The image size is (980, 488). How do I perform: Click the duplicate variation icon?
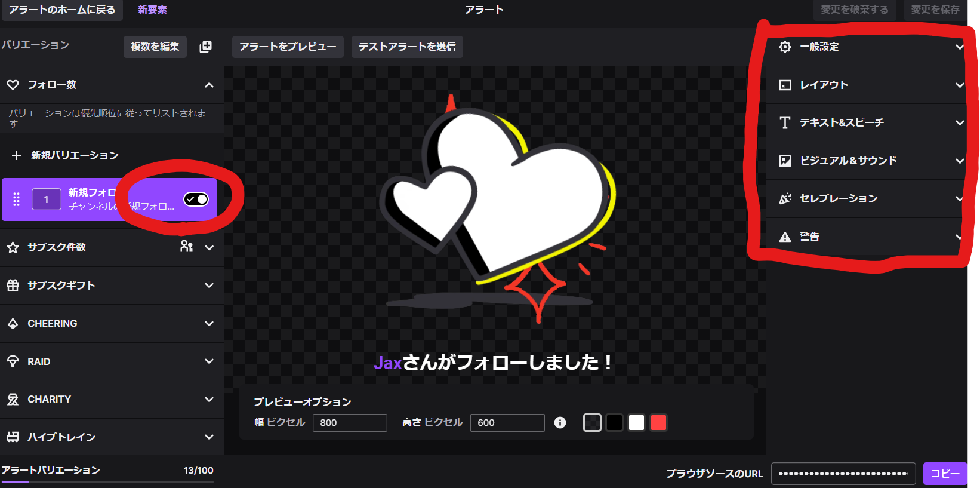205,47
